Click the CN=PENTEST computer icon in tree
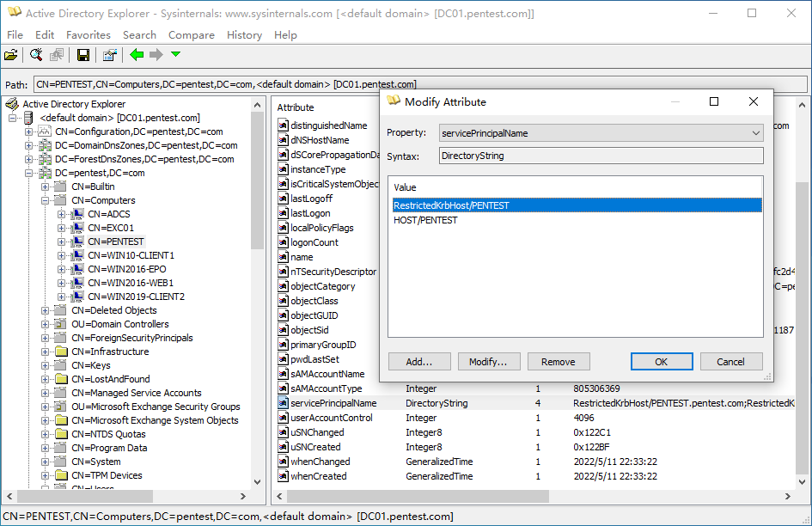The height and width of the screenshot is (526, 812). coord(77,242)
